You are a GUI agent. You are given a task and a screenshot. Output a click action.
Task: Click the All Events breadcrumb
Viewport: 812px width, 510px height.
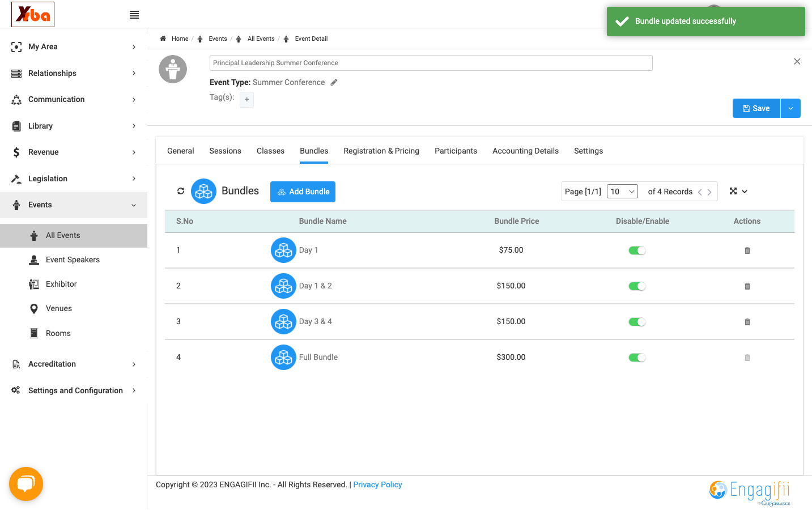[x=261, y=39]
